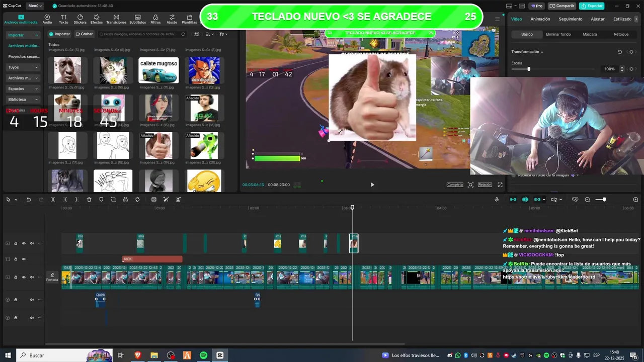Click the rotate tool in timeline toolbar
The width and height of the screenshot is (644, 362).
pos(137,200)
